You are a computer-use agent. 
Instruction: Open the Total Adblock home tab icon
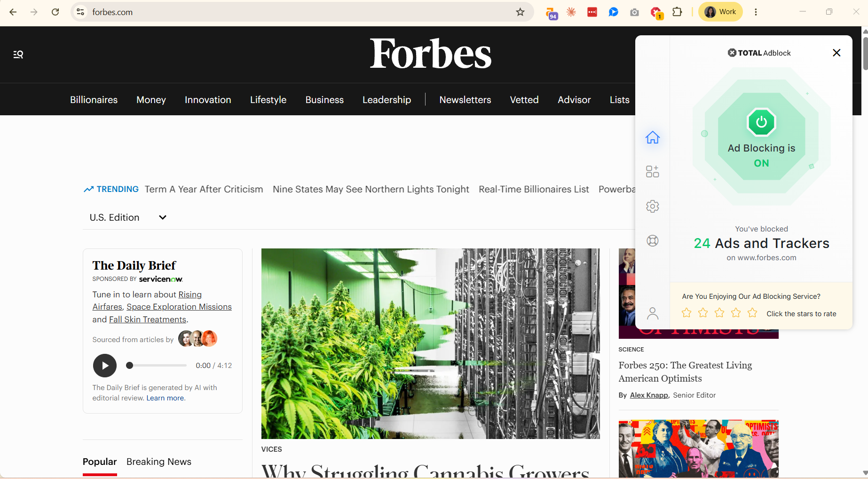(652, 137)
